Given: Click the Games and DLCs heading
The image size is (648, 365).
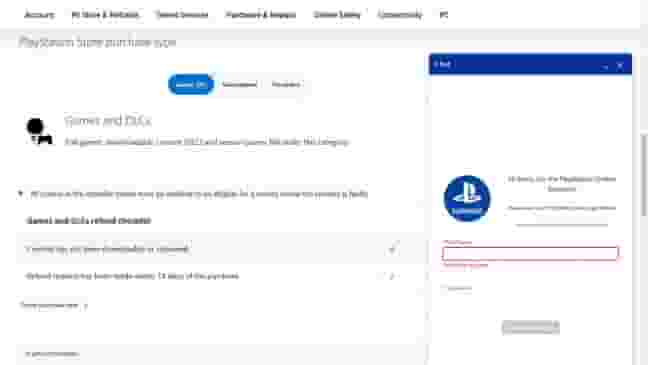Looking at the screenshot, I should tap(108, 121).
